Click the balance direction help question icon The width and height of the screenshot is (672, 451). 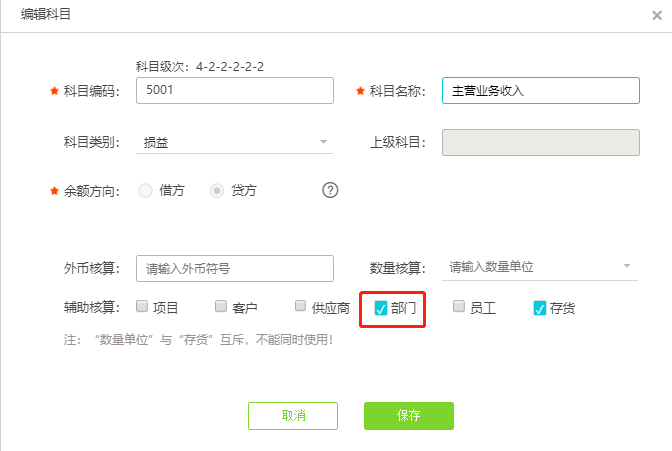tap(330, 190)
